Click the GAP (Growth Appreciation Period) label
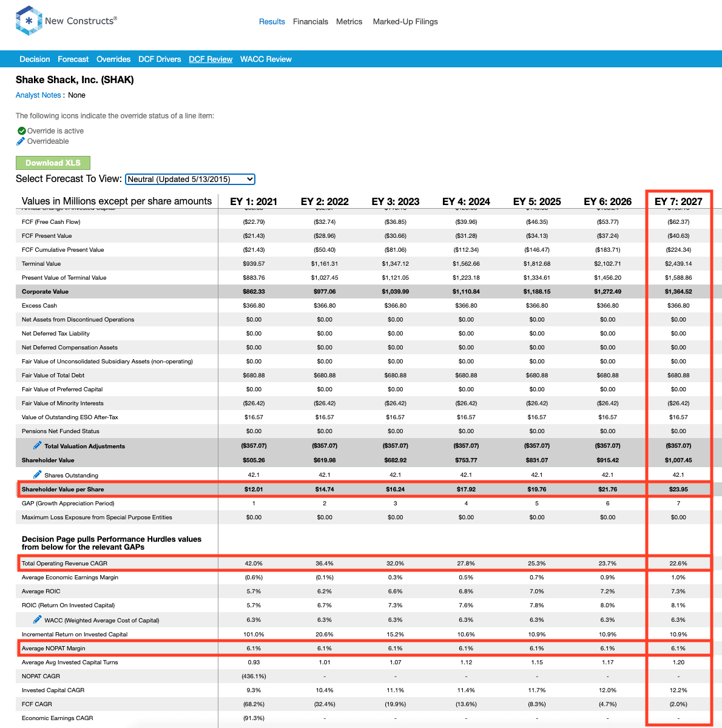Image resolution: width=722 pixels, height=728 pixels. (x=68, y=504)
